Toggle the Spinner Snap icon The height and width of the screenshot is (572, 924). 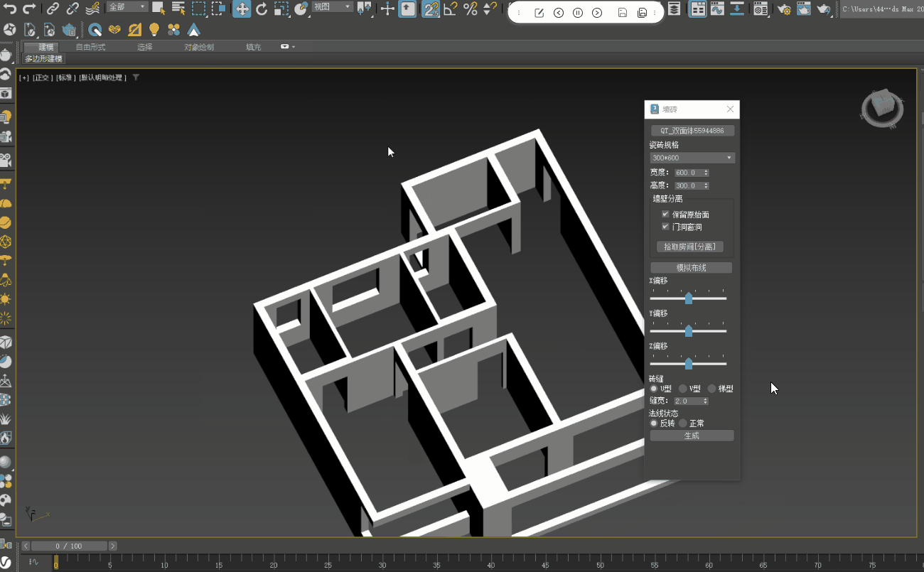click(x=490, y=9)
